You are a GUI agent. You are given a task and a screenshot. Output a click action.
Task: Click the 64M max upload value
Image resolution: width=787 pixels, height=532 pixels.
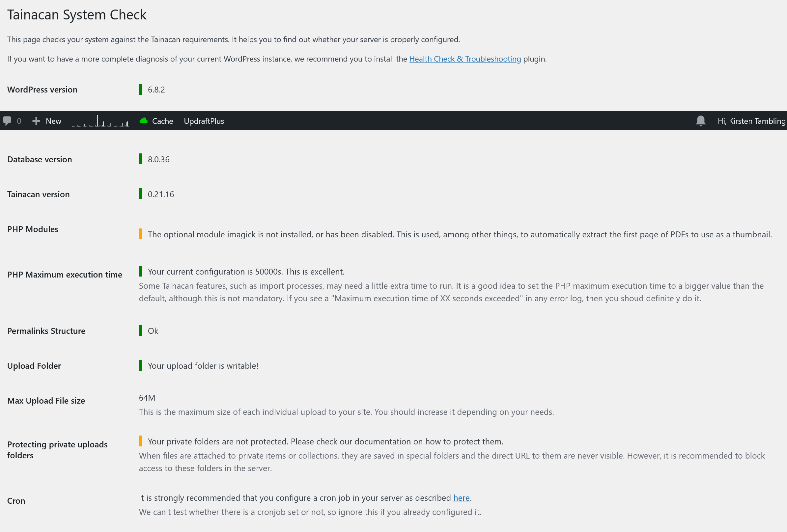tap(147, 398)
